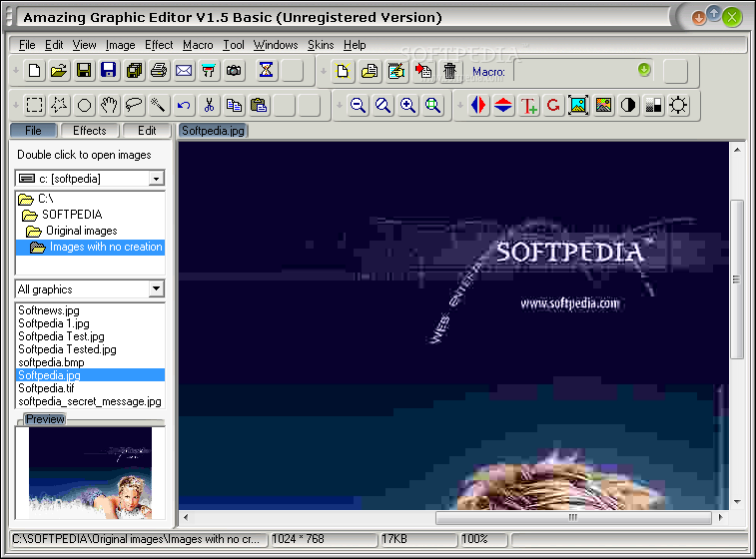Viewport: 756px width, 559px height.
Task: Click the Save All stacked disks icon
Action: (134, 71)
